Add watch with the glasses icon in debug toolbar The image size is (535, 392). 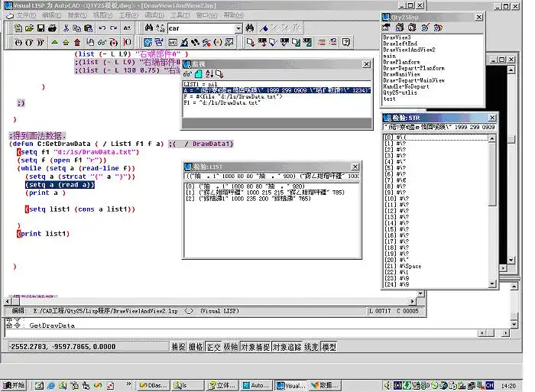[102, 42]
